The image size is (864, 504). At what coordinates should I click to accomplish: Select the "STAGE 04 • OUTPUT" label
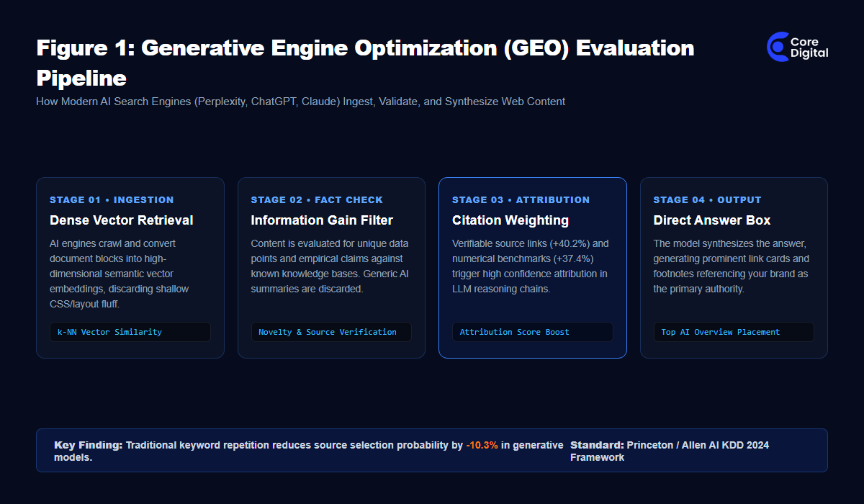point(707,199)
